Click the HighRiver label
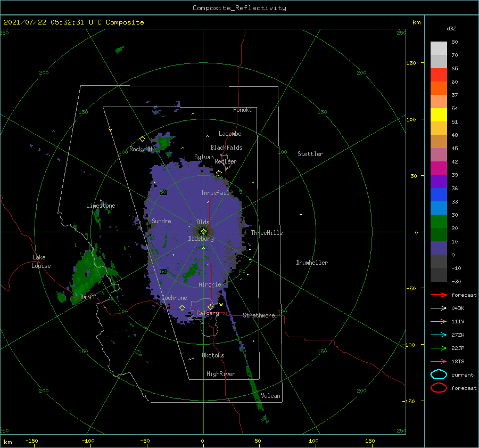The width and height of the screenshot is (479, 448). [221, 374]
